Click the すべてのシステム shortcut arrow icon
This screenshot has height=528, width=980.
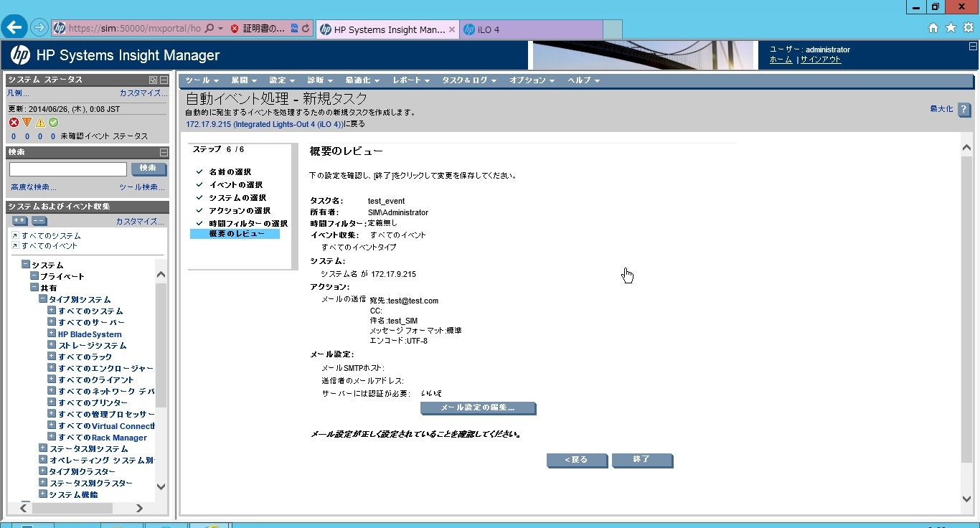pos(15,235)
